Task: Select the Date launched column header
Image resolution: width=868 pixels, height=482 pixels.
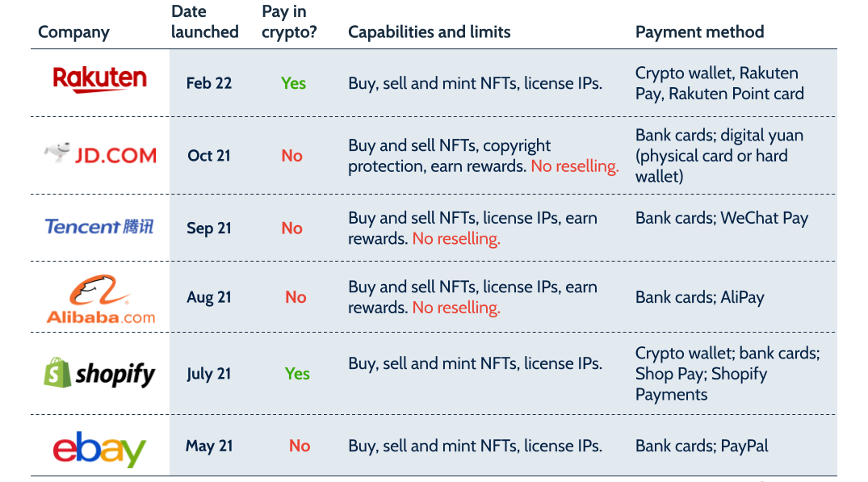Action: pyautogui.click(x=205, y=22)
